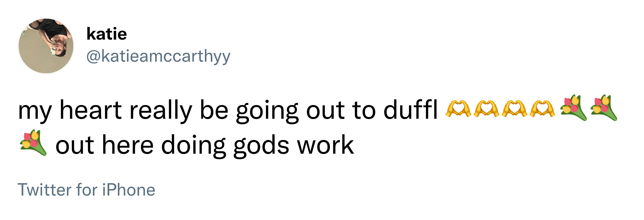This screenshot has width=644, height=220.
Task: Select the second heart hands emoji
Action: coord(486,109)
